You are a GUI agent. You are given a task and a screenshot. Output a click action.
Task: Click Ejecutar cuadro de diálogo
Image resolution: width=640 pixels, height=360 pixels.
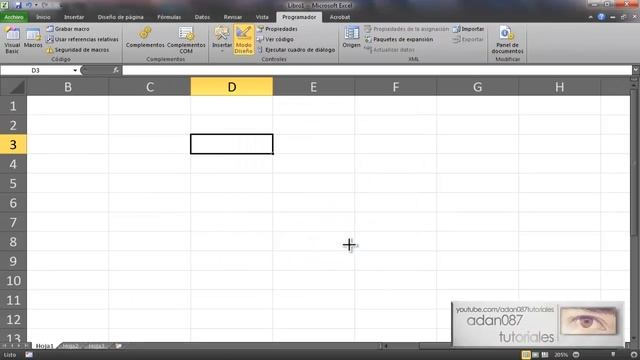[x=296, y=50]
